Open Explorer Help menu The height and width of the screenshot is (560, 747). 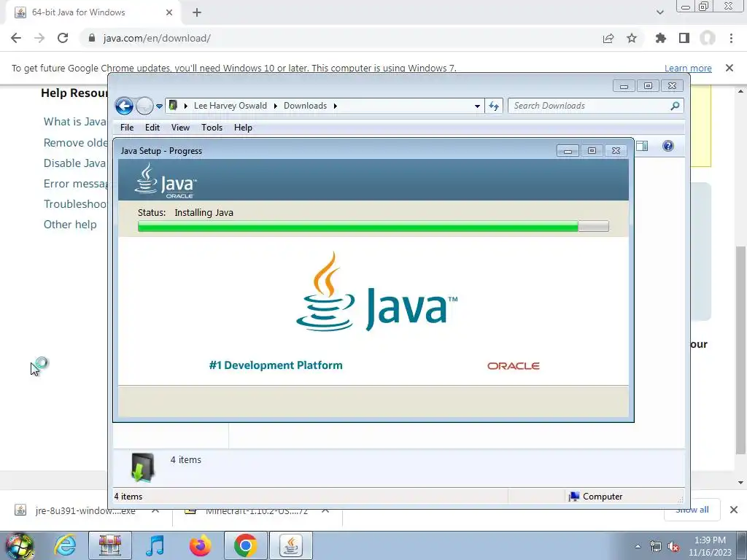pos(243,127)
